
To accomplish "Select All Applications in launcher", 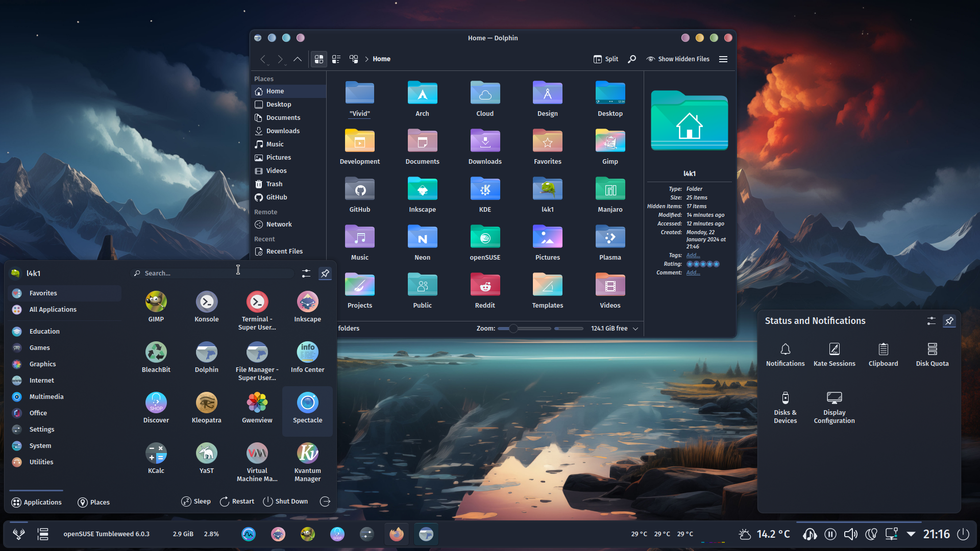I will 65,310.
